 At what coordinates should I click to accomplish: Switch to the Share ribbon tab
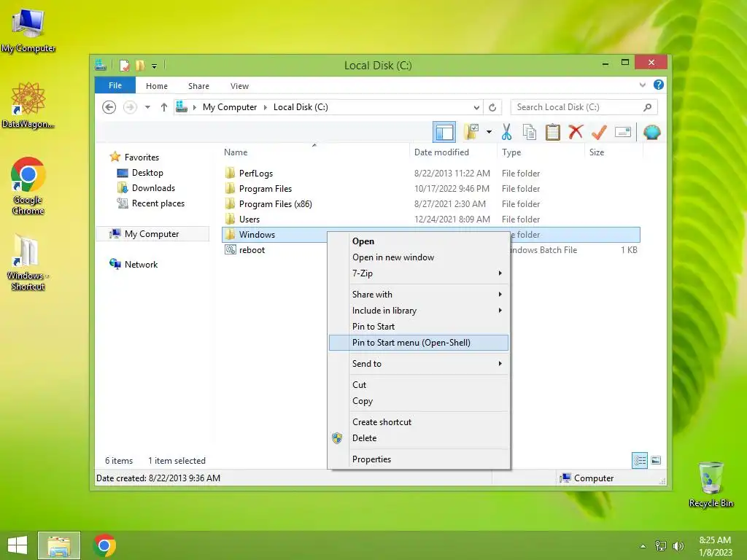(x=198, y=86)
